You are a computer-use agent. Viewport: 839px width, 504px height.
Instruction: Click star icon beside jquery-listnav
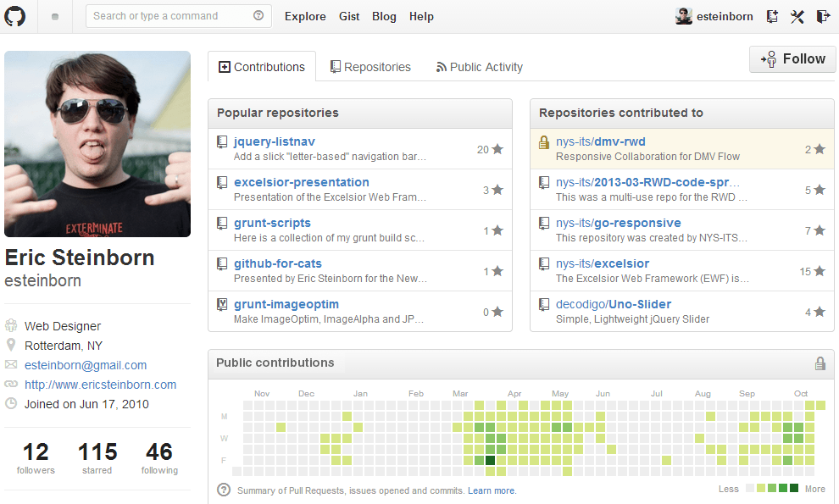(x=497, y=149)
